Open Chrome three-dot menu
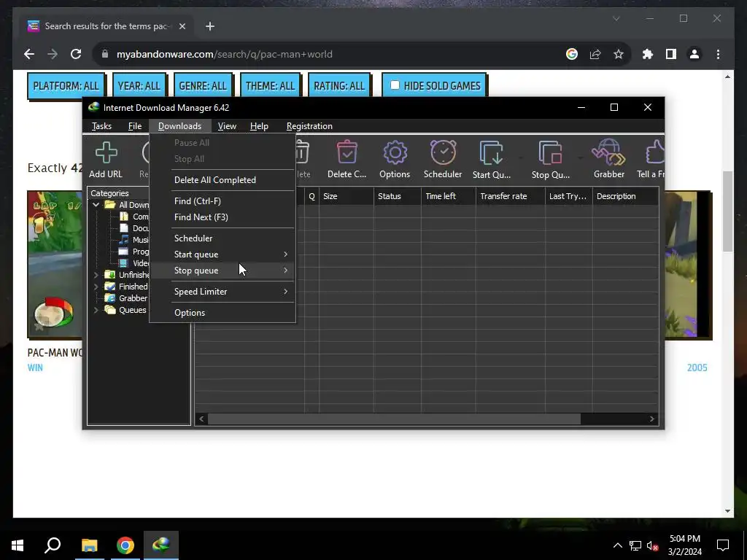 click(x=718, y=54)
